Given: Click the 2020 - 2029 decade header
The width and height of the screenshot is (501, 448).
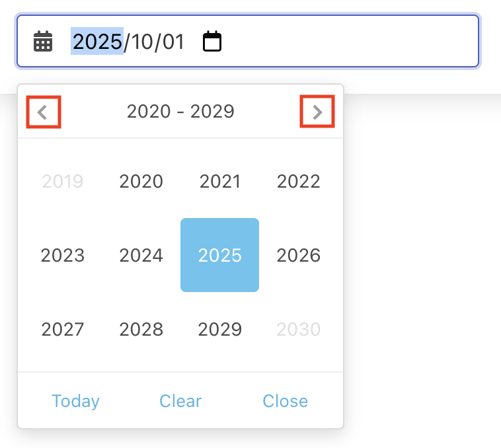Looking at the screenshot, I should point(180,112).
